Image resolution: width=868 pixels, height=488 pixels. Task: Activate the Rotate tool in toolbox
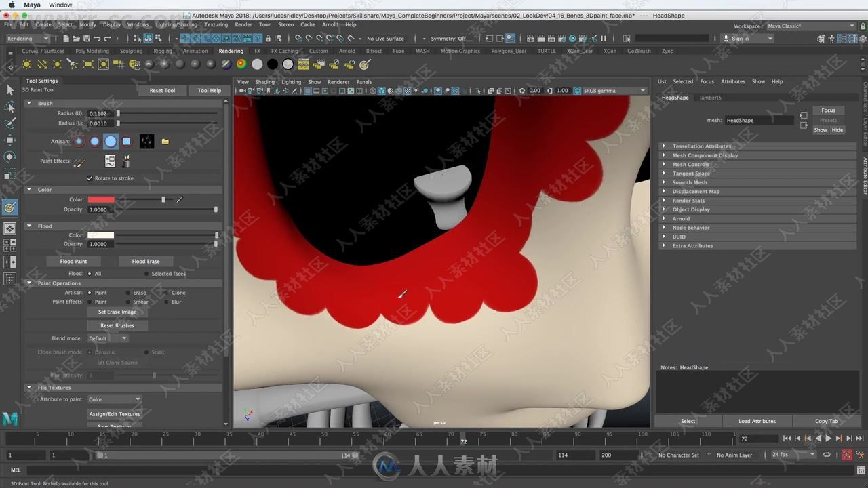(x=9, y=157)
